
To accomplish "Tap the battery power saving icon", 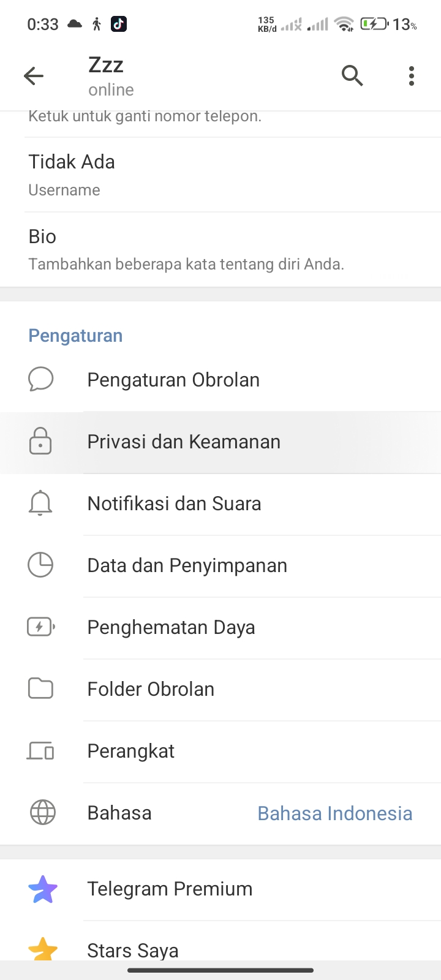I will click(x=40, y=627).
